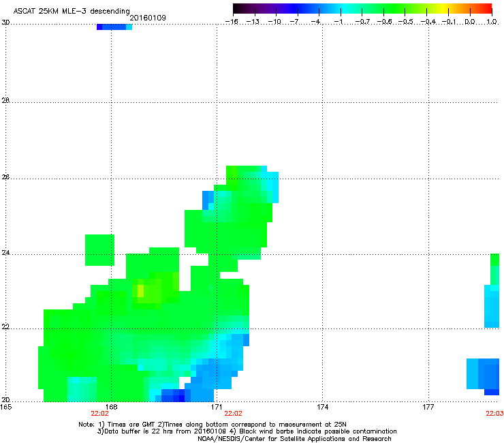504x443 pixels.
Task: Click the latitude label "26"
Action: 5,177
